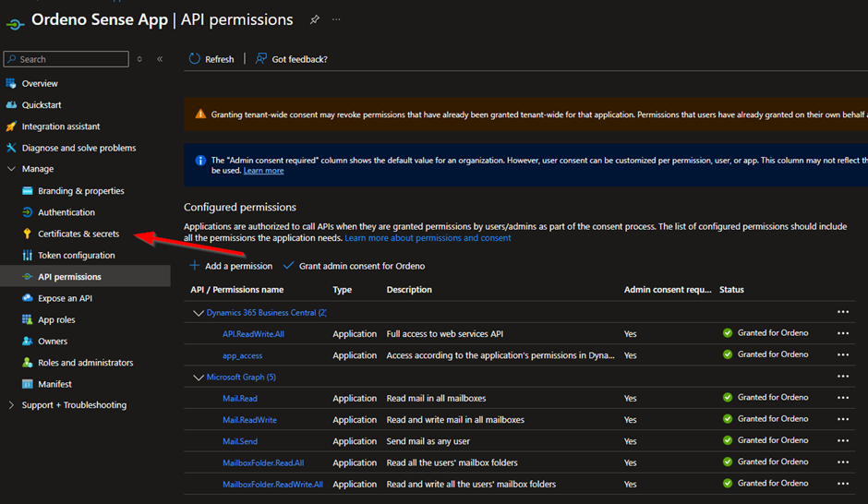Open App roles page
This screenshot has height=504, width=868.
[x=56, y=319]
